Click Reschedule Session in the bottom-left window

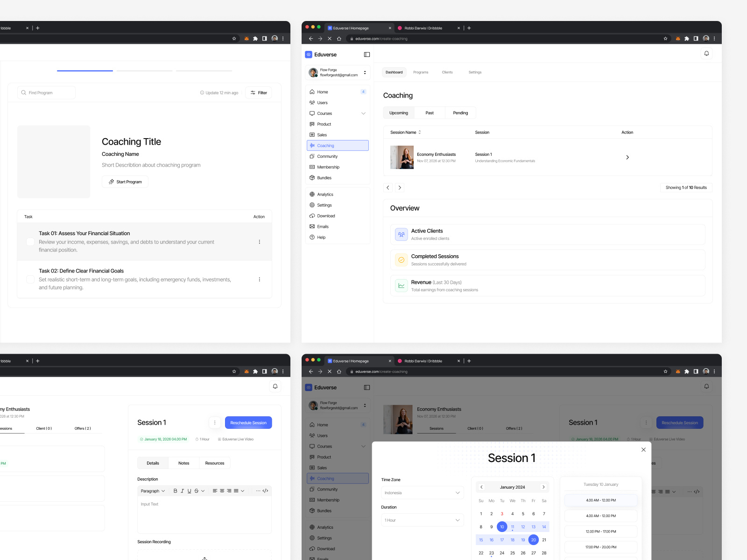pyautogui.click(x=248, y=423)
